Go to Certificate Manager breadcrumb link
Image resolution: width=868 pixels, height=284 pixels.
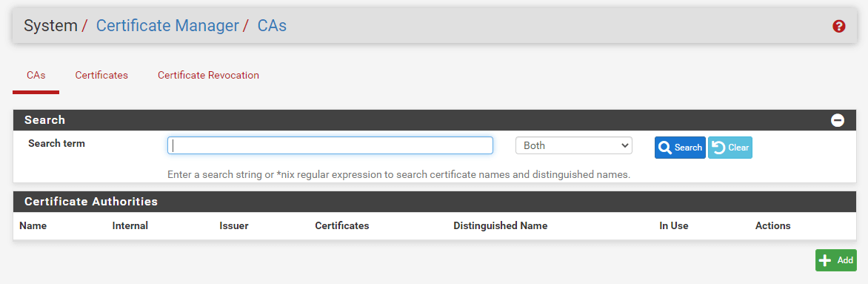pyautogui.click(x=167, y=25)
